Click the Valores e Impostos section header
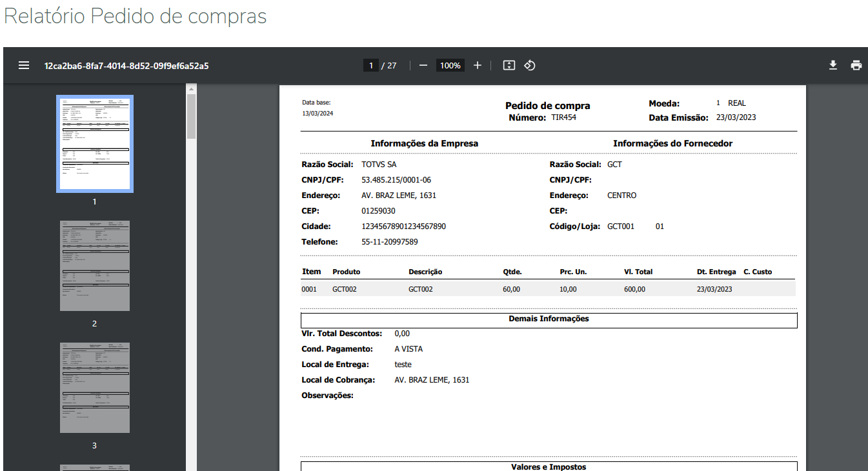Screen dimensions: 868x471 click(x=549, y=466)
